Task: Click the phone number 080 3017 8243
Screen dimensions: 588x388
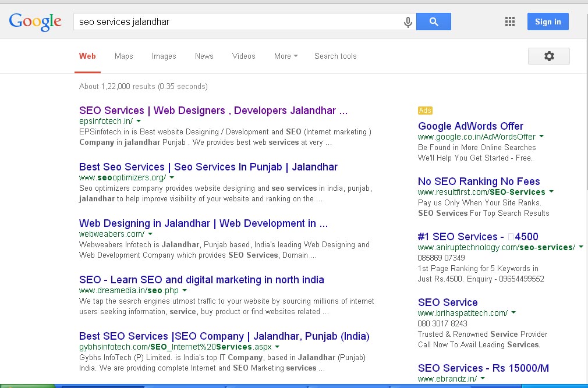Action: [x=442, y=323]
